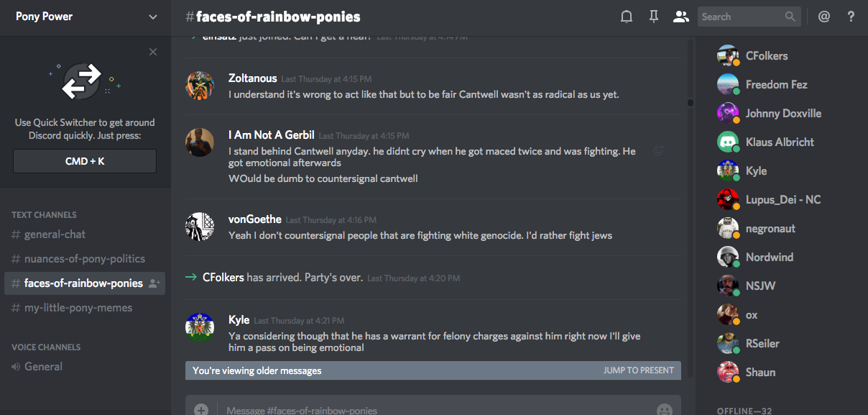This screenshot has height=415, width=868.
Task: Create invite for faces-of-rainbow-ponies channel
Action: (x=154, y=283)
